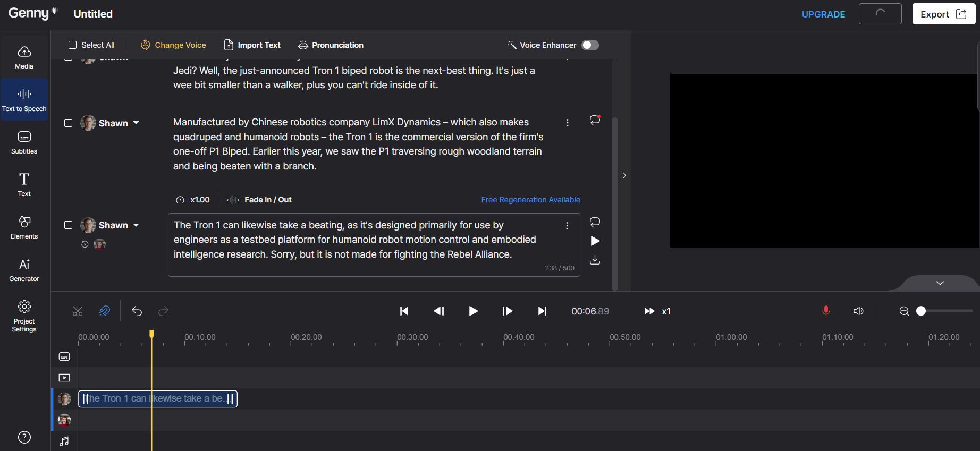Open the Elements sidebar panel
980x451 pixels.
(24, 227)
